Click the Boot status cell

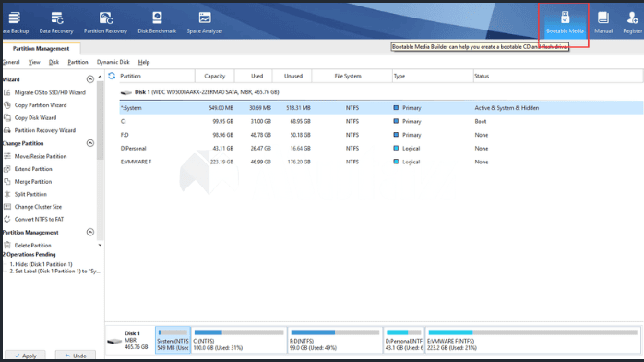[481, 121]
